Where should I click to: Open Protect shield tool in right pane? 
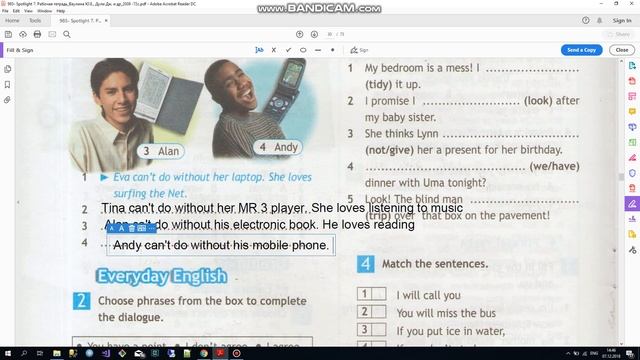pyautogui.click(x=632, y=173)
